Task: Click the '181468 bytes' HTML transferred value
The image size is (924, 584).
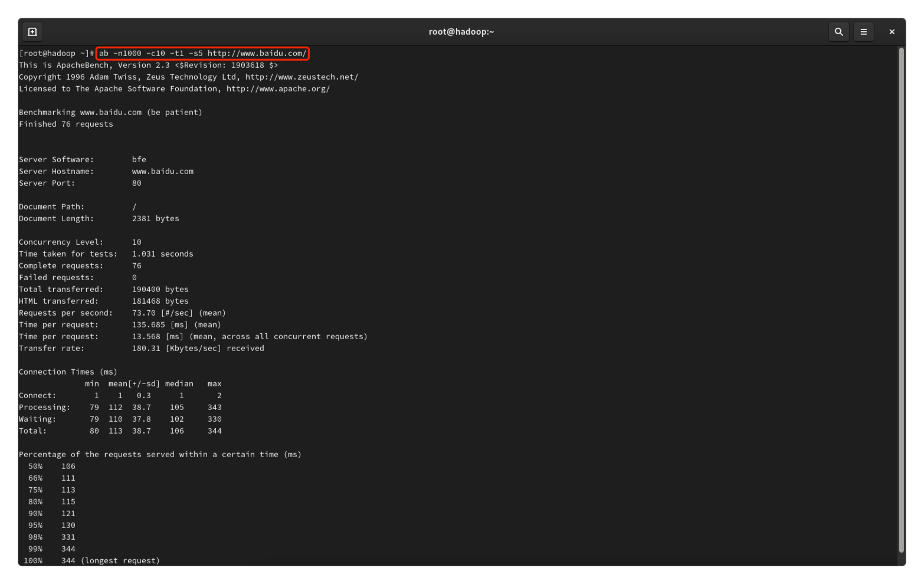Action: point(160,301)
